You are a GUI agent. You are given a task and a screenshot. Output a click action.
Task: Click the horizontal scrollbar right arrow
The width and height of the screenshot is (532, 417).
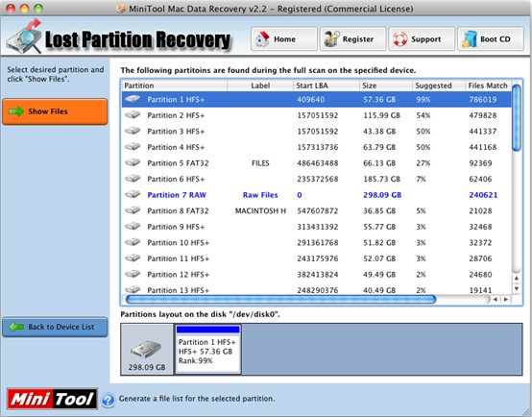pos(506,300)
